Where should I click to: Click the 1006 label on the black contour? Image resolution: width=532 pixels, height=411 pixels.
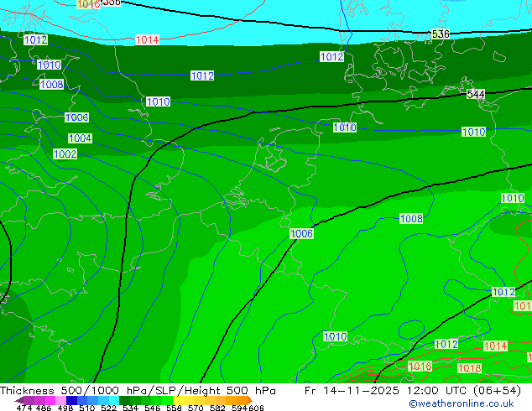(x=301, y=233)
